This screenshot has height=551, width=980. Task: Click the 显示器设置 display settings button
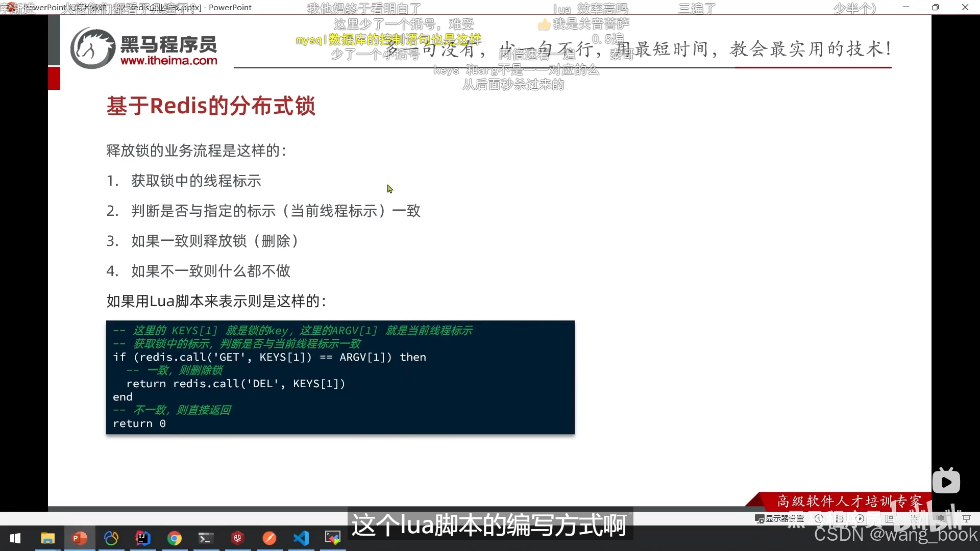779,518
